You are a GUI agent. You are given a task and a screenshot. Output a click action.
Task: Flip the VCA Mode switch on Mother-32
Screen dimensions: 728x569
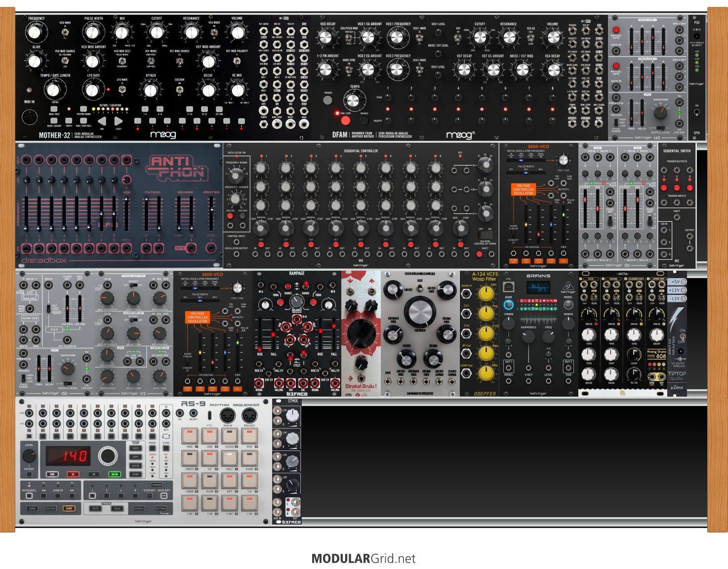(214, 33)
